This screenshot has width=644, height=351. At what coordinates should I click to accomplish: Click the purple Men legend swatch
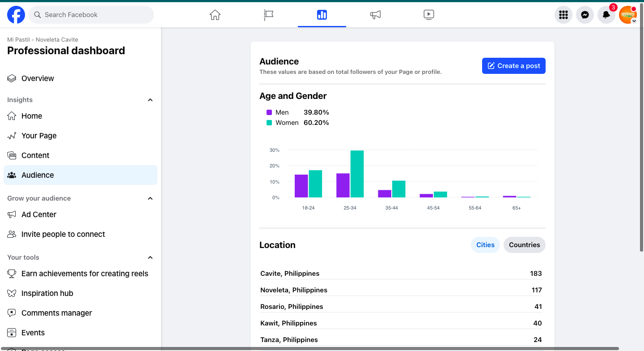tap(269, 112)
